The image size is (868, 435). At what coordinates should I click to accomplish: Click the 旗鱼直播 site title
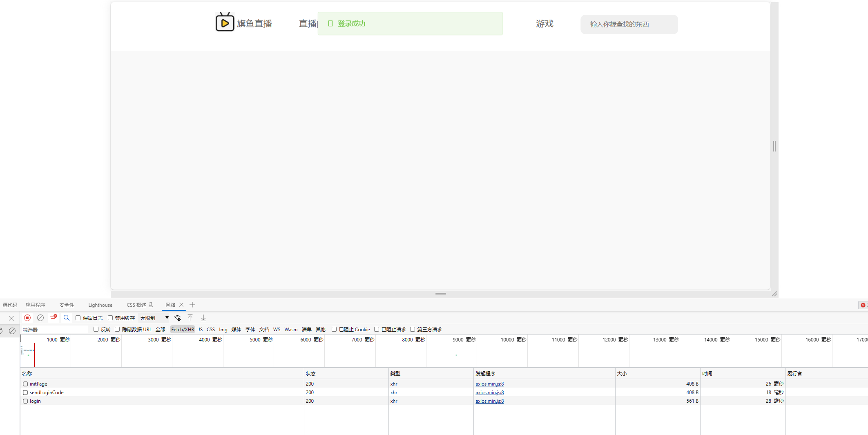pyautogui.click(x=254, y=24)
